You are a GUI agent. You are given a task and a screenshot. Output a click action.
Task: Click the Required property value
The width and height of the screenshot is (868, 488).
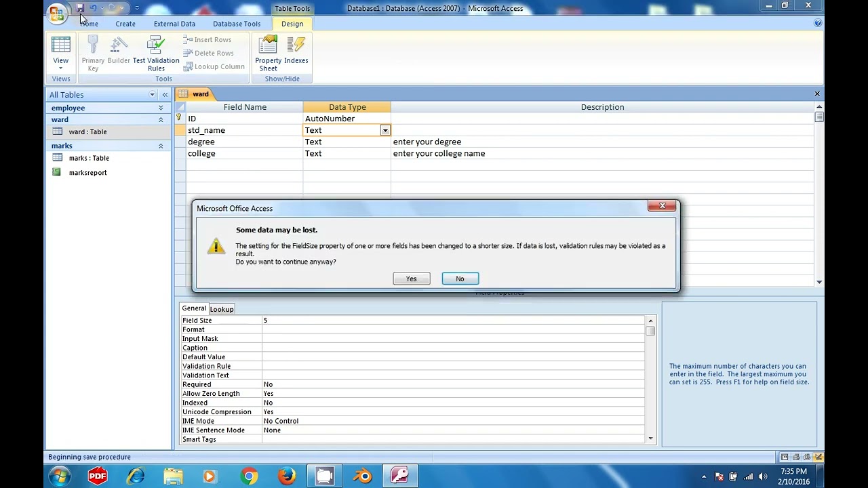453,384
